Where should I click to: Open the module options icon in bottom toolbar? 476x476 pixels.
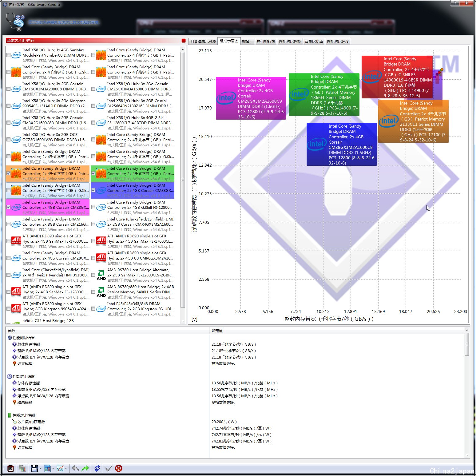pos(10,468)
